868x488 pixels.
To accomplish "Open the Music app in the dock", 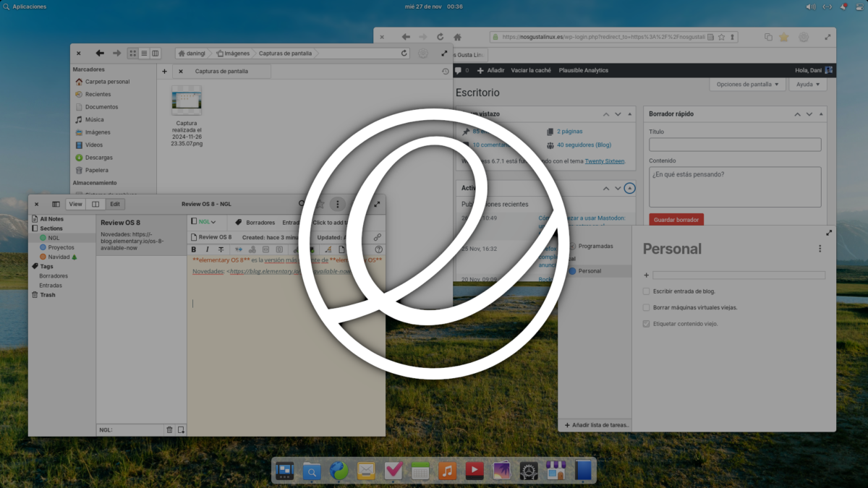I will pos(448,471).
